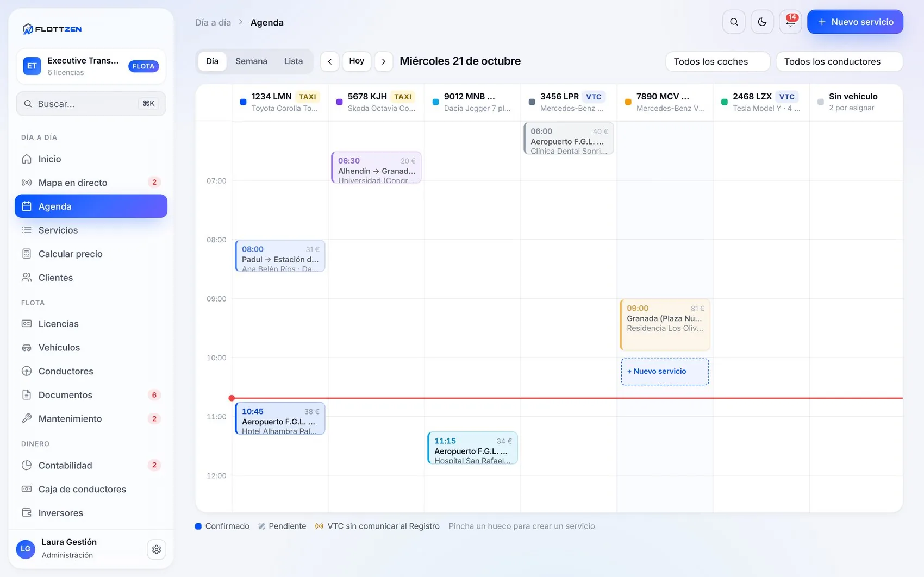This screenshot has height=577, width=924.
Task: Click the Nuevo servicio button
Action: pyautogui.click(x=855, y=22)
